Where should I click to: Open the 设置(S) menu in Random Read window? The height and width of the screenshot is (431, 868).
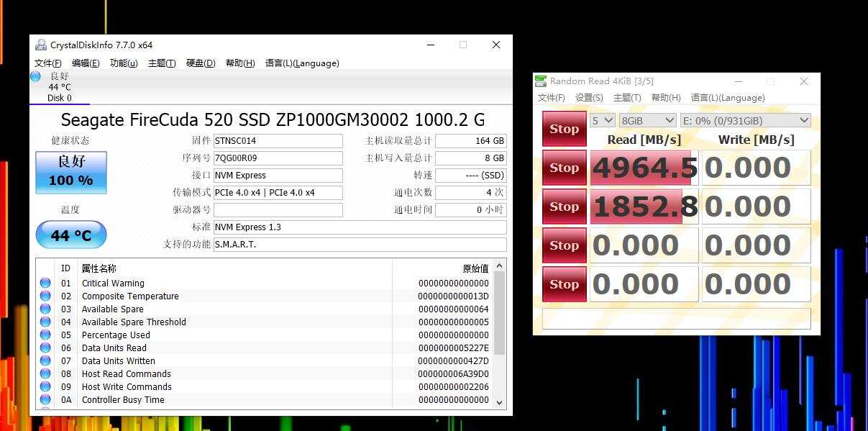click(589, 98)
